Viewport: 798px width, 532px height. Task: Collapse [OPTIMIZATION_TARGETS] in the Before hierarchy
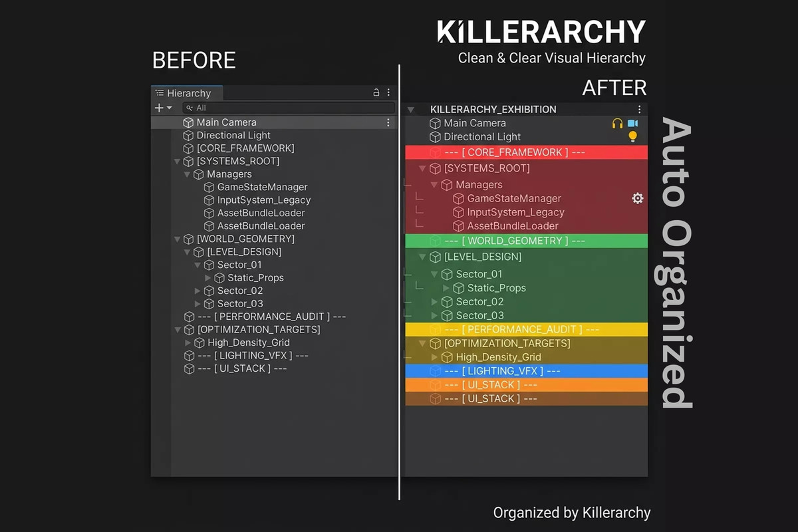[177, 330]
